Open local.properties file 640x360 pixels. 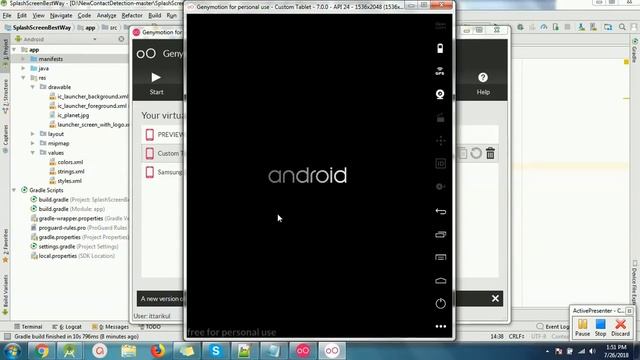tap(73, 256)
